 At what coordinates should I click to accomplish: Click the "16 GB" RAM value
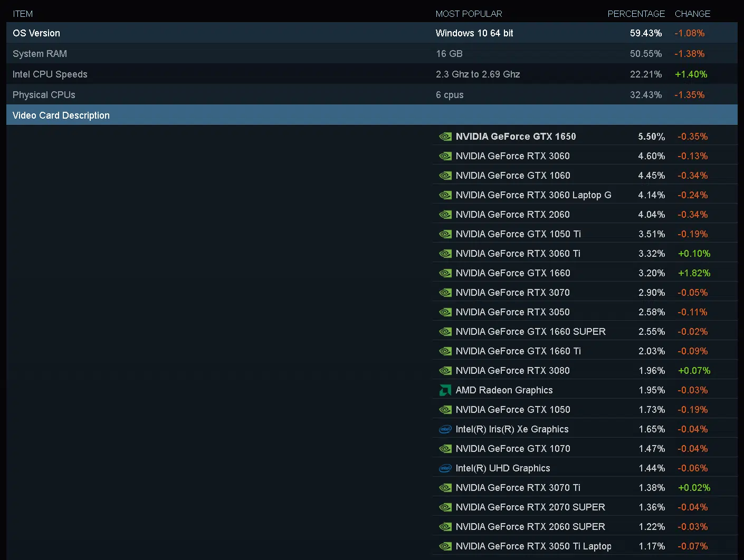(x=449, y=54)
